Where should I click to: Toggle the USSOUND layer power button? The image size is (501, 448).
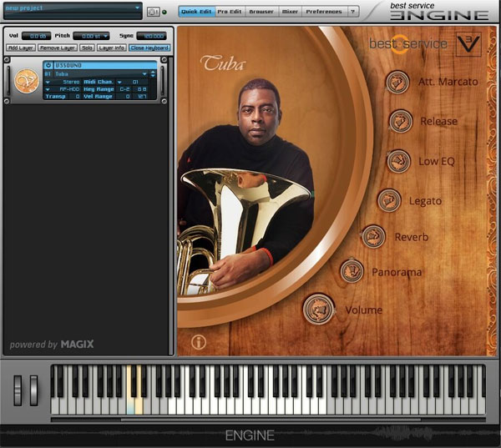tap(48, 65)
